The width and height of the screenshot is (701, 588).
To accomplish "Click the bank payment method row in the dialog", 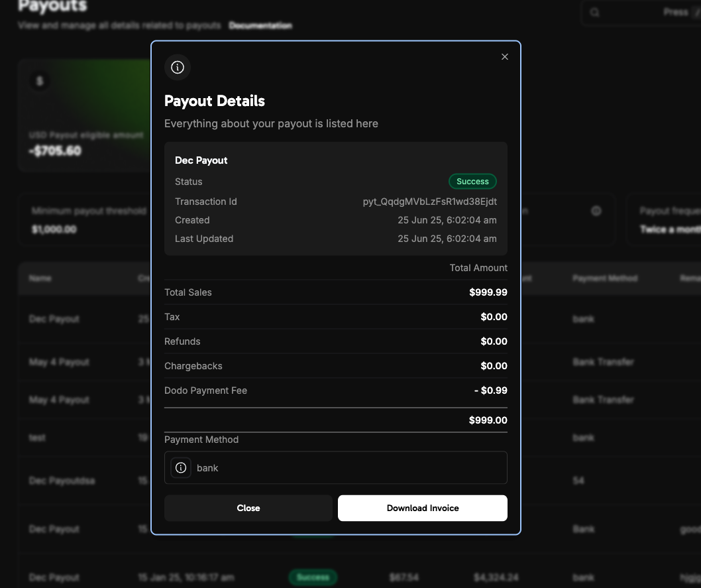I will pos(335,467).
